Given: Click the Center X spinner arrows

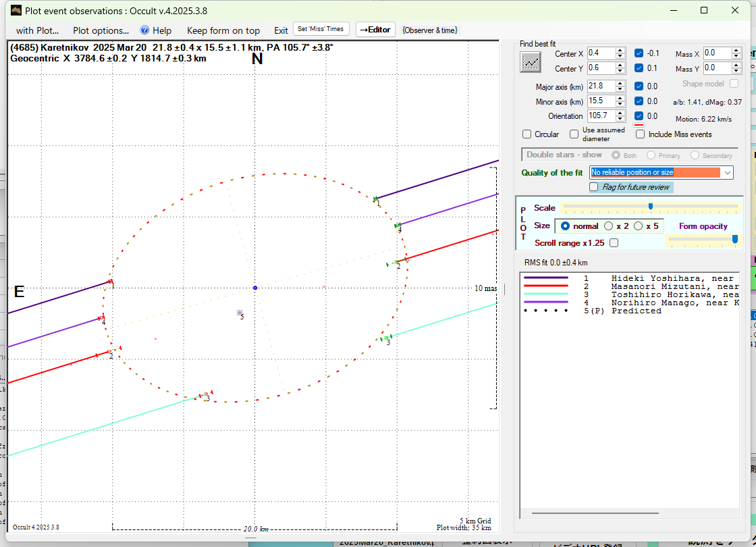Looking at the screenshot, I should (620, 53).
